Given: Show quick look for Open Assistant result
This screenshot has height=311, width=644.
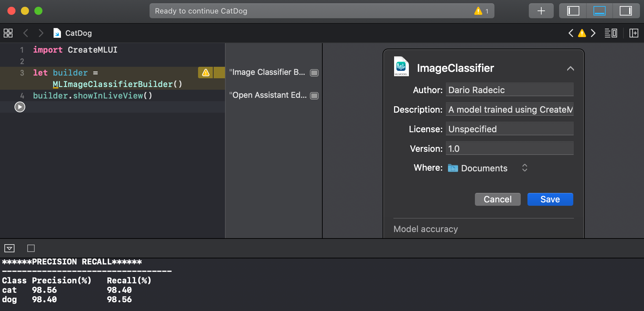Looking at the screenshot, I should coord(314,96).
